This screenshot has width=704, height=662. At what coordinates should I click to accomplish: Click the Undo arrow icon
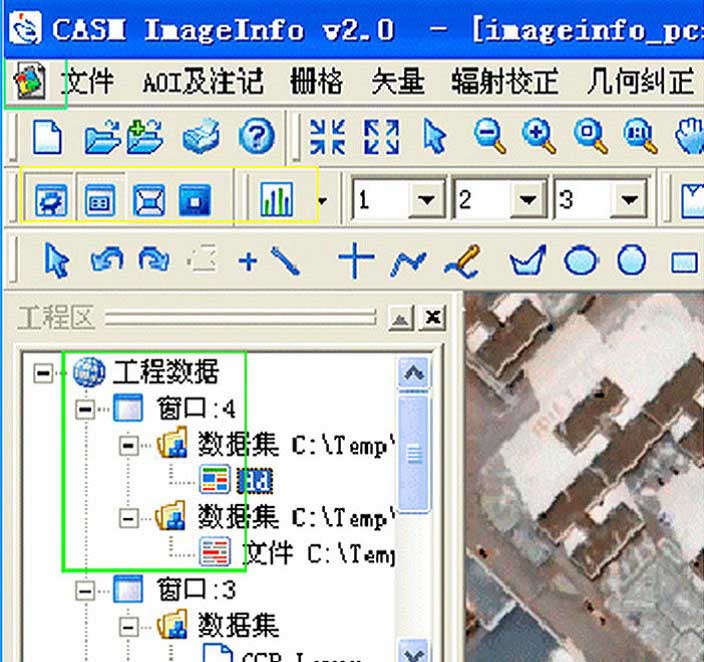pos(107,259)
